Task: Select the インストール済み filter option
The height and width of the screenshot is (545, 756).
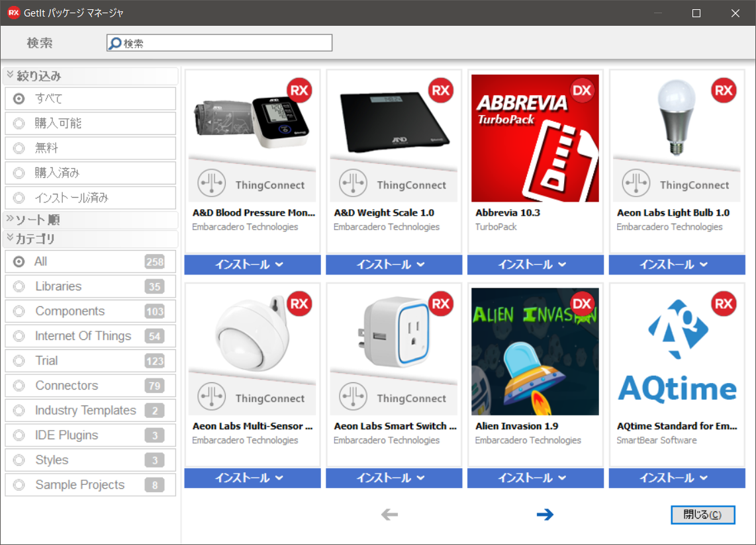Action: coord(90,198)
